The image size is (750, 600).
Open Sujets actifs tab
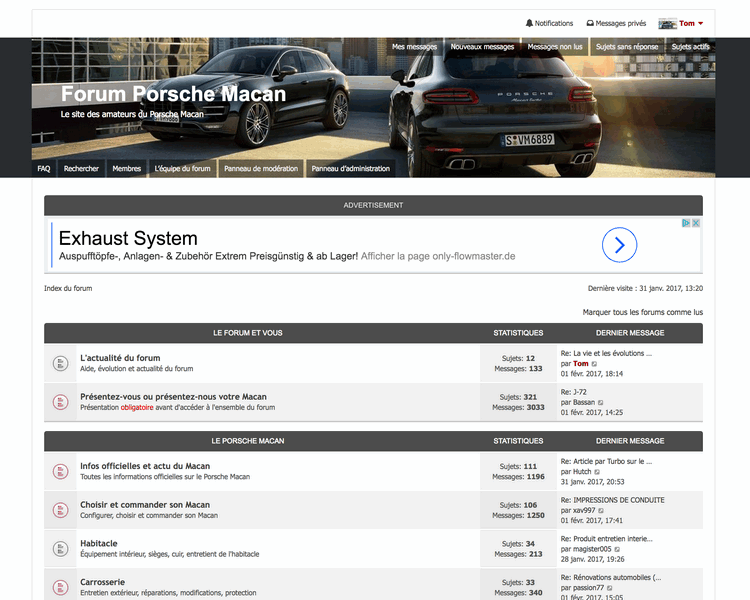point(690,47)
